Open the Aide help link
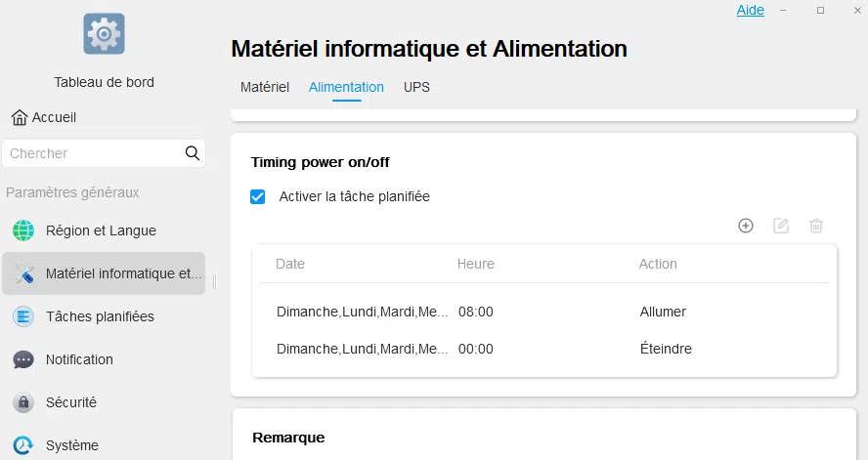Screen dimensions: 868x460 pos(750,10)
